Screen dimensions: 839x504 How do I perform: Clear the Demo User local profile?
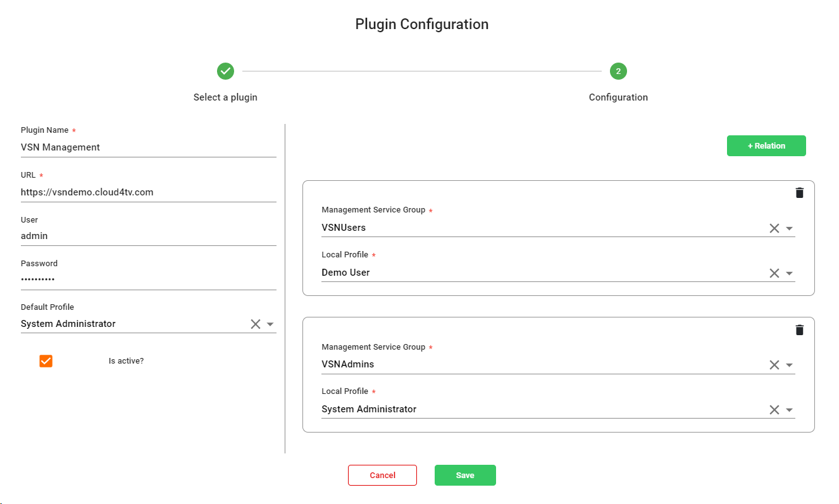[774, 273]
